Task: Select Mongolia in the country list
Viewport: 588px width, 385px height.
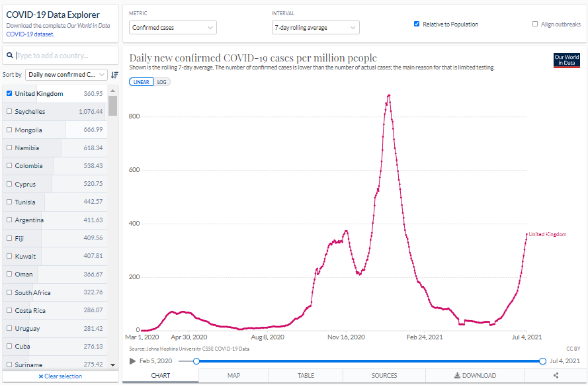Action: coord(9,130)
